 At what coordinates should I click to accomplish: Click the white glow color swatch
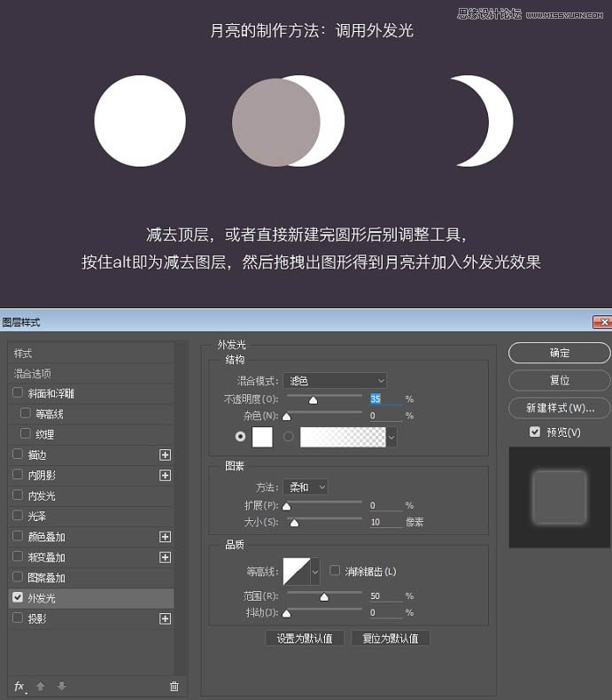coord(262,437)
